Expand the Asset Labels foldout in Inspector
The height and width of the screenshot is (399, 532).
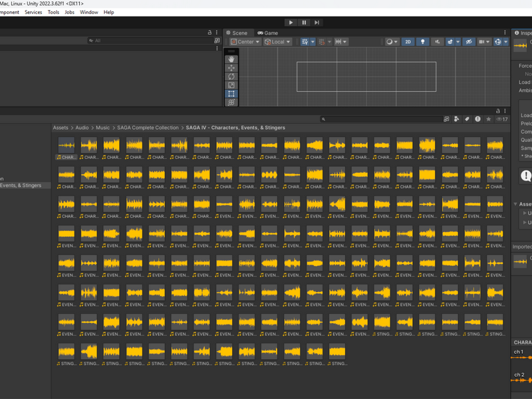click(x=516, y=204)
